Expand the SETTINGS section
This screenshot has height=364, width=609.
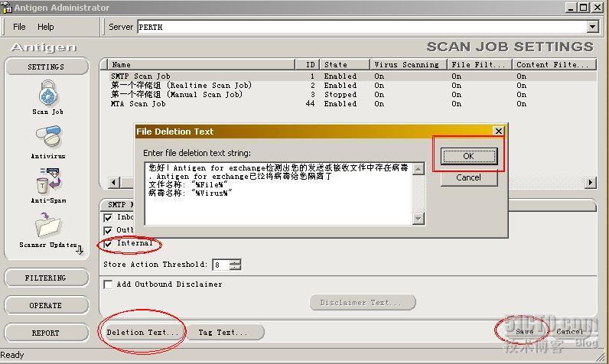pyautogui.click(x=46, y=67)
